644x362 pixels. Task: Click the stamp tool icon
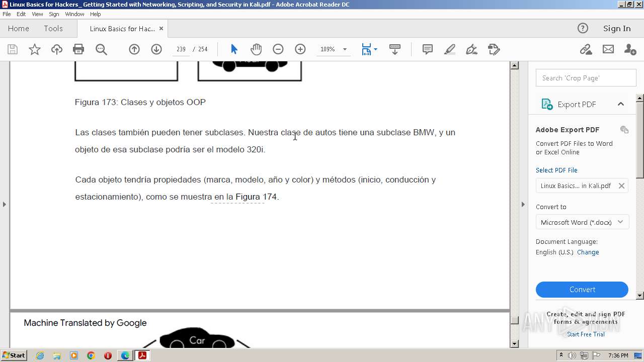494,49
